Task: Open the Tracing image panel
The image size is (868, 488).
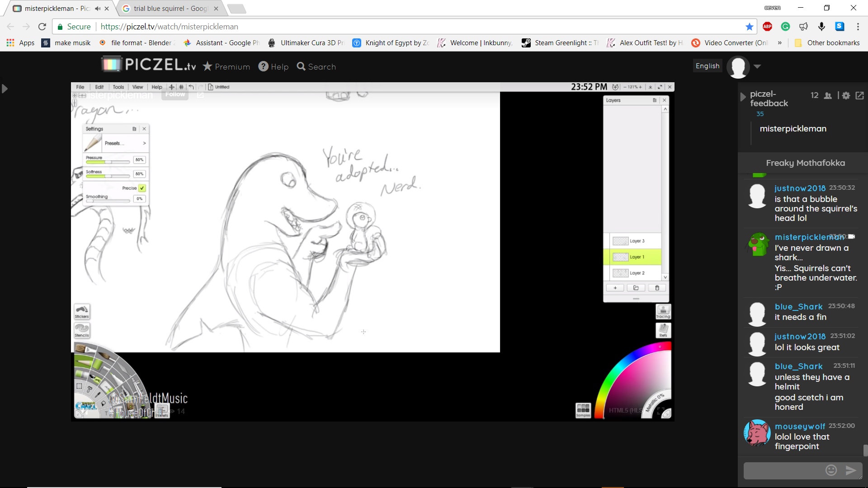Action: pyautogui.click(x=663, y=311)
